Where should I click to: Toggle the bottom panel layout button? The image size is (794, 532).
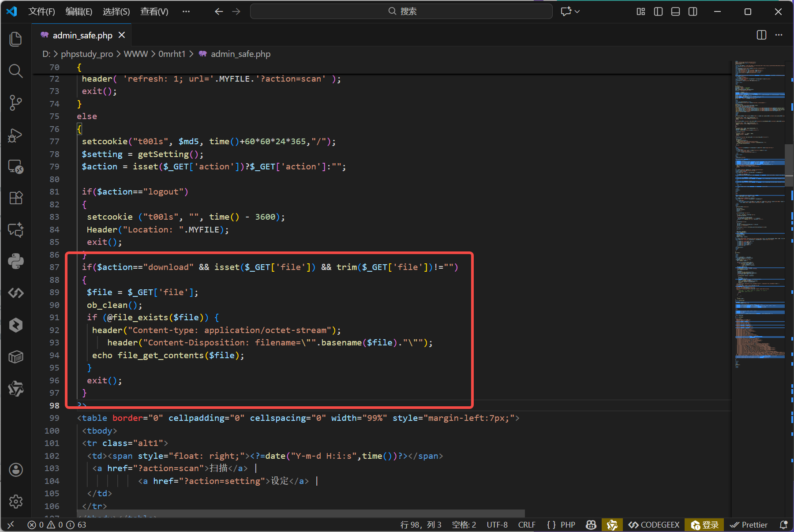pyautogui.click(x=675, y=11)
